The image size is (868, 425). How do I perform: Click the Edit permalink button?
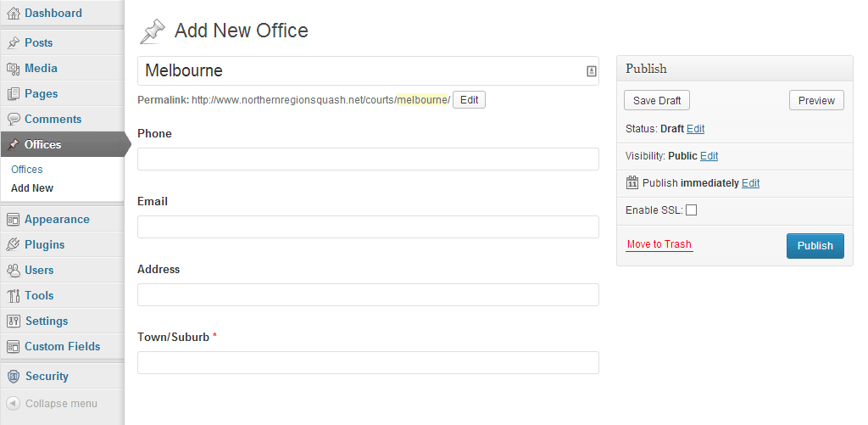tap(469, 100)
